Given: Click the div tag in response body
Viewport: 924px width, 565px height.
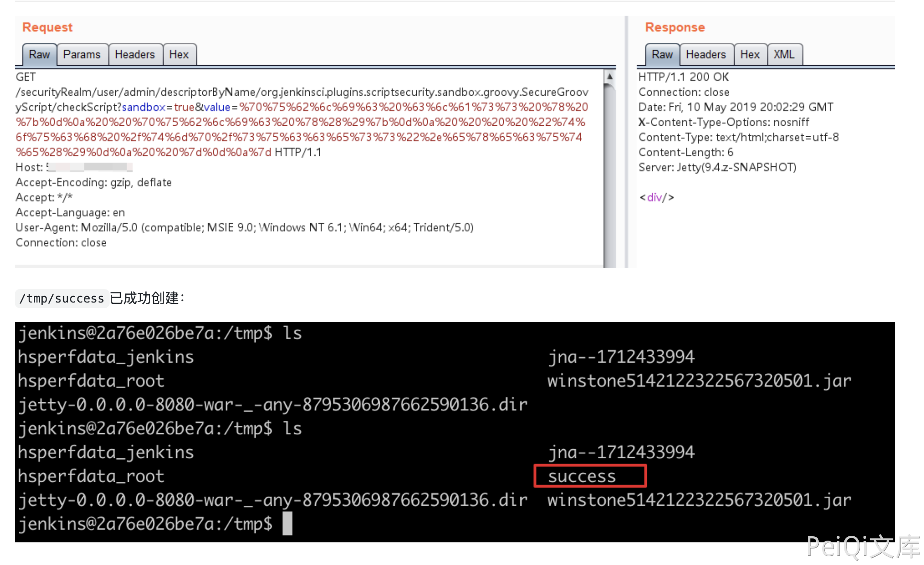Looking at the screenshot, I should tap(656, 198).
